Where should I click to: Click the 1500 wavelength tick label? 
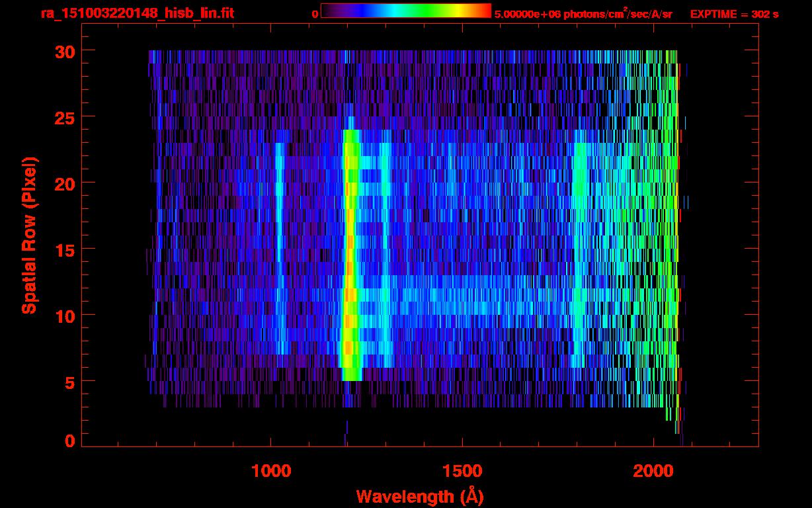click(462, 471)
